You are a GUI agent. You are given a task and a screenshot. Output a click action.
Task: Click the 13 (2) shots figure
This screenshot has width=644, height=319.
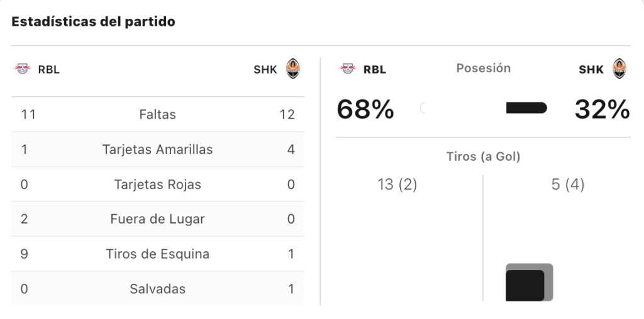point(397,185)
